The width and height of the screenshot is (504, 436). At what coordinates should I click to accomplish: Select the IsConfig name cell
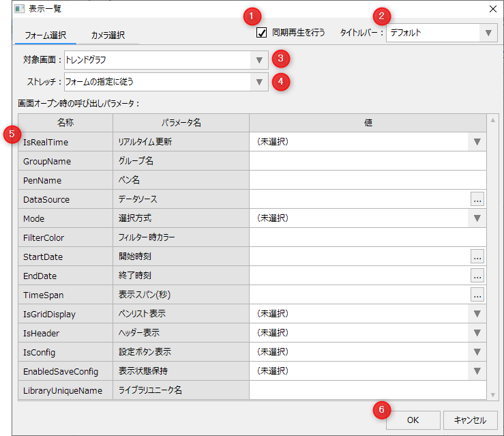coord(65,352)
